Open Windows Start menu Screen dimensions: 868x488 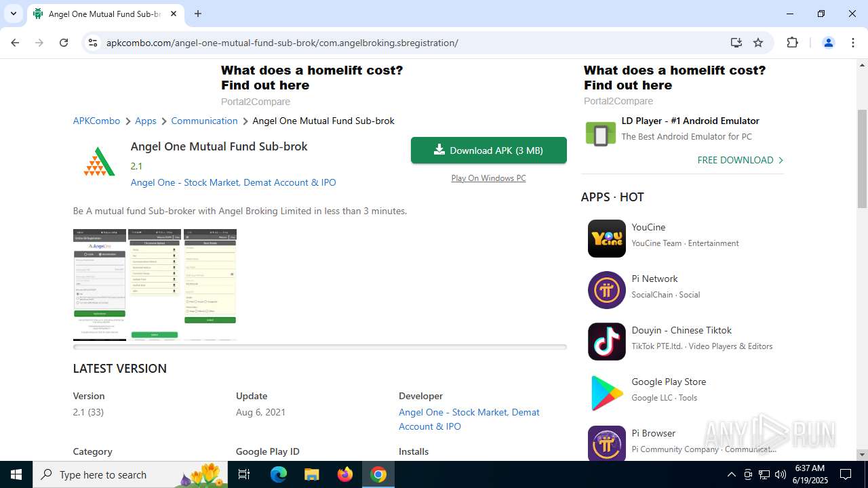[x=16, y=474]
